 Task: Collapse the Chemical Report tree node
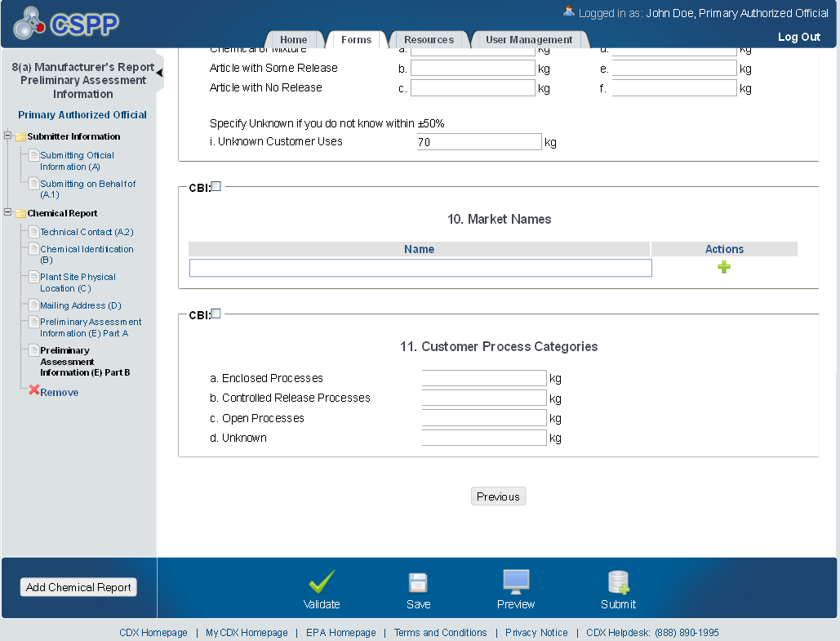[7, 212]
